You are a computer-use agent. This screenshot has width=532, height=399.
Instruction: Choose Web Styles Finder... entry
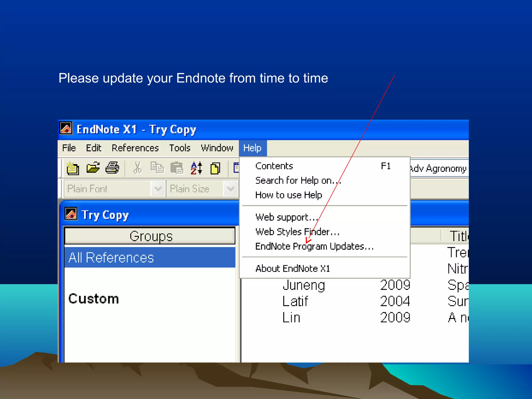[x=325, y=232]
